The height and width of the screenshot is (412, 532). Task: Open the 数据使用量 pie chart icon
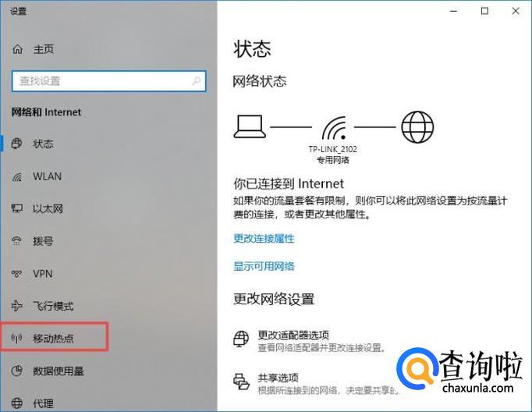pos(16,371)
